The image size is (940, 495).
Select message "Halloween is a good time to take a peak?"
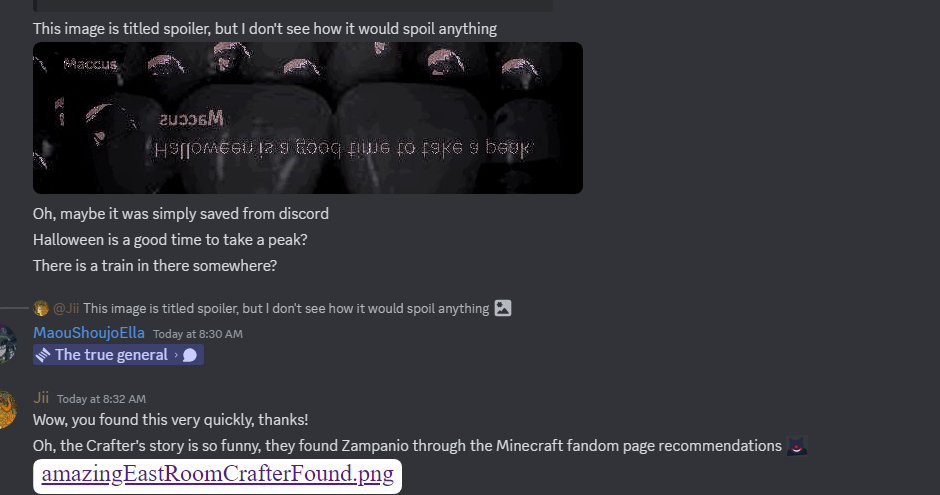coord(170,240)
